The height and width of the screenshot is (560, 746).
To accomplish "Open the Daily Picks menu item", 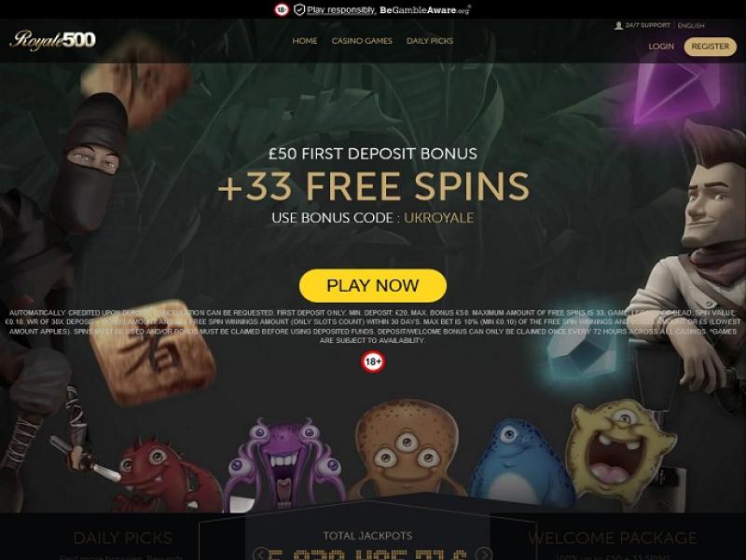I will tap(430, 41).
